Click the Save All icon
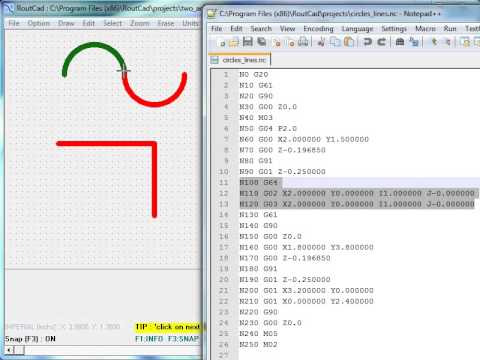This screenshot has height=360, width=480. [262, 42]
